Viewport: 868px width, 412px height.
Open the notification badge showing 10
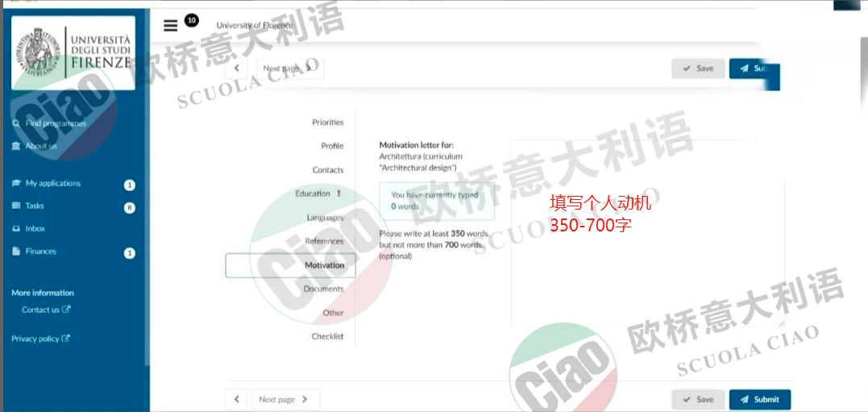tap(192, 21)
